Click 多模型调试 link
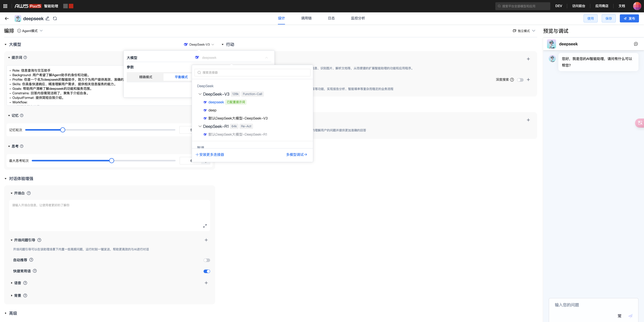The width and height of the screenshot is (644, 322). (296, 155)
